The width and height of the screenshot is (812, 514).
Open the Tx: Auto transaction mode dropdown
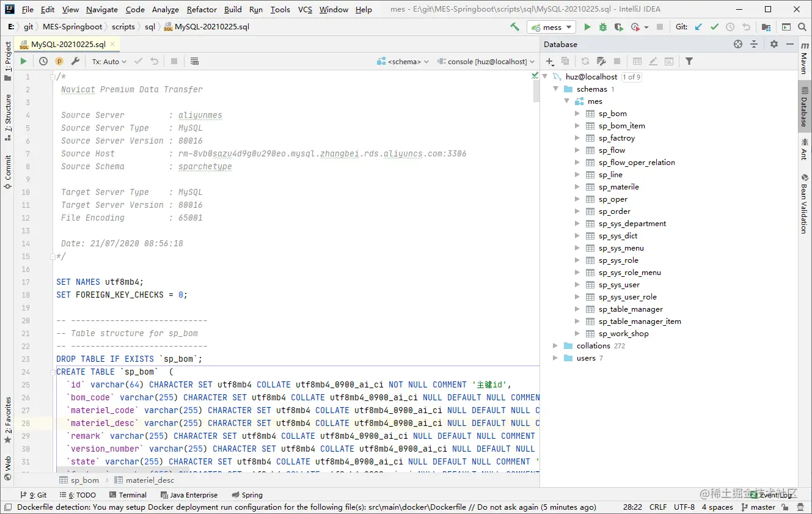coord(109,62)
